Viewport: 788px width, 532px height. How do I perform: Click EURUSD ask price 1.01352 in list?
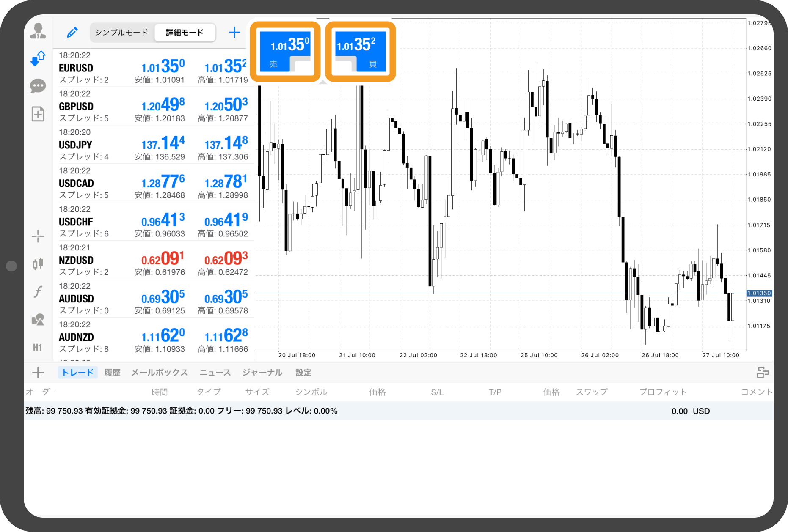click(x=226, y=66)
